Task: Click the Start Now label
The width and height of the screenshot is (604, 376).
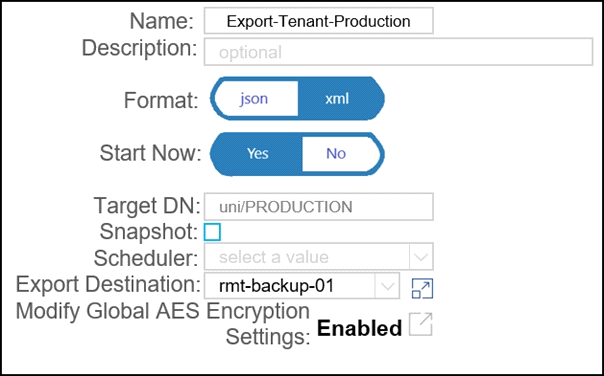Action: [151, 153]
